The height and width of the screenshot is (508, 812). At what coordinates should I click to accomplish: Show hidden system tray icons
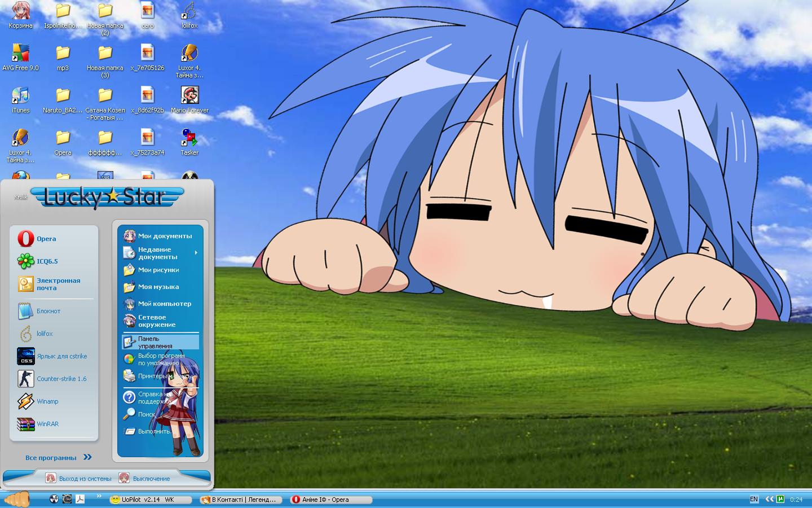click(x=770, y=500)
